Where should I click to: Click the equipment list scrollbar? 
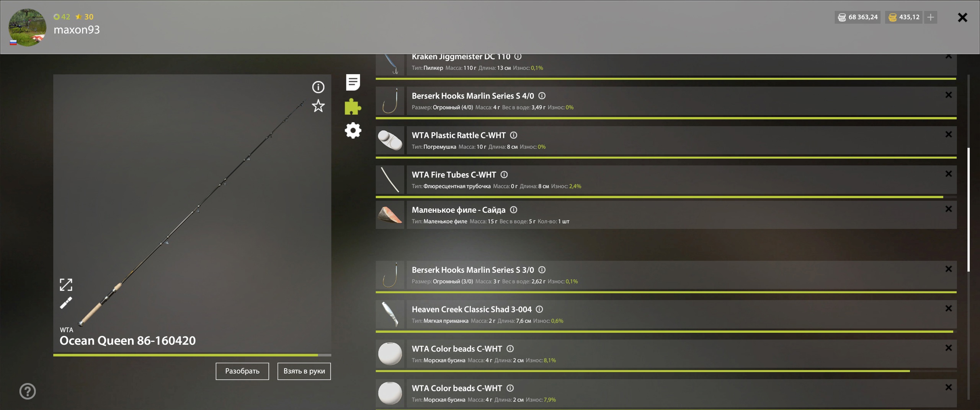click(x=969, y=210)
